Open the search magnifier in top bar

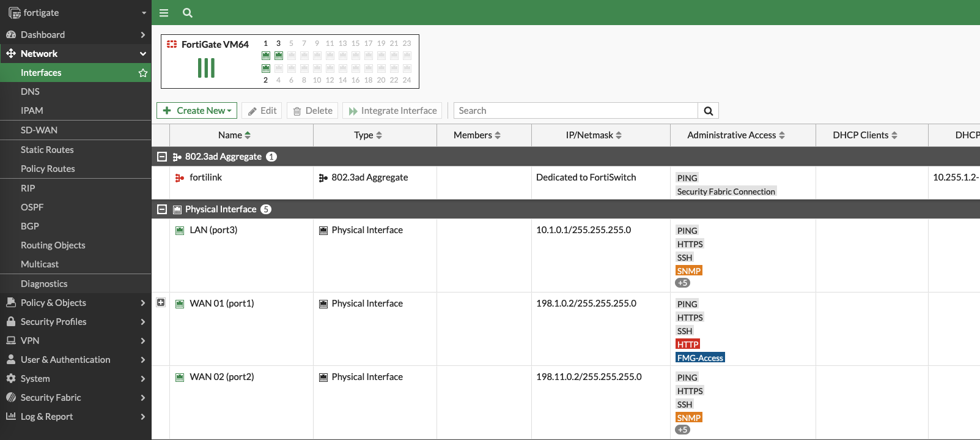point(188,13)
